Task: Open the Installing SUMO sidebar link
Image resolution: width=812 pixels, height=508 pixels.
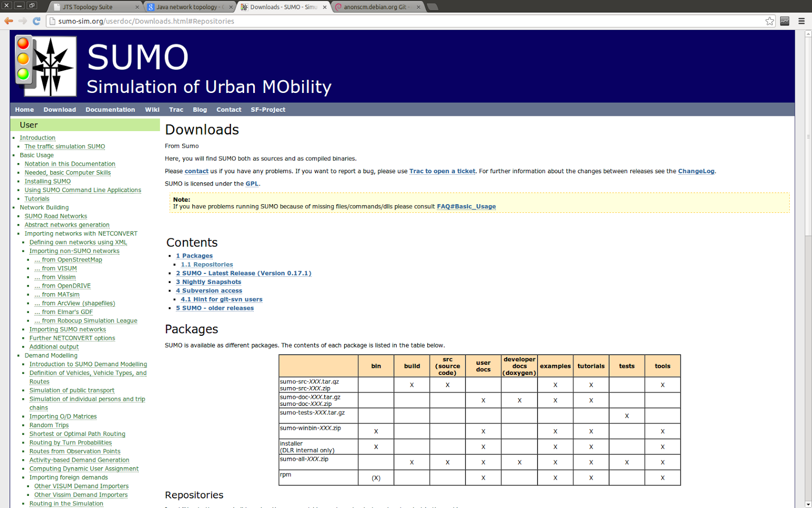Action: point(47,181)
